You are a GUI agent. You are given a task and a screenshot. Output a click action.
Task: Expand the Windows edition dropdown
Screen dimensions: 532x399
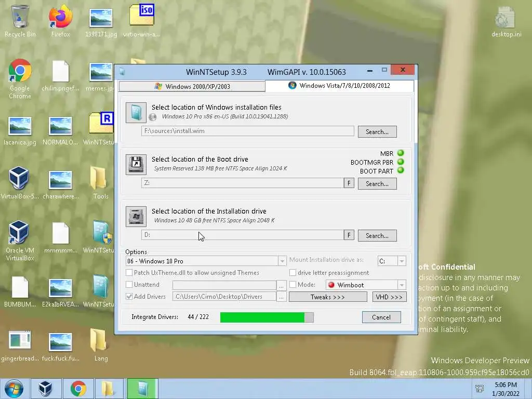click(282, 261)
